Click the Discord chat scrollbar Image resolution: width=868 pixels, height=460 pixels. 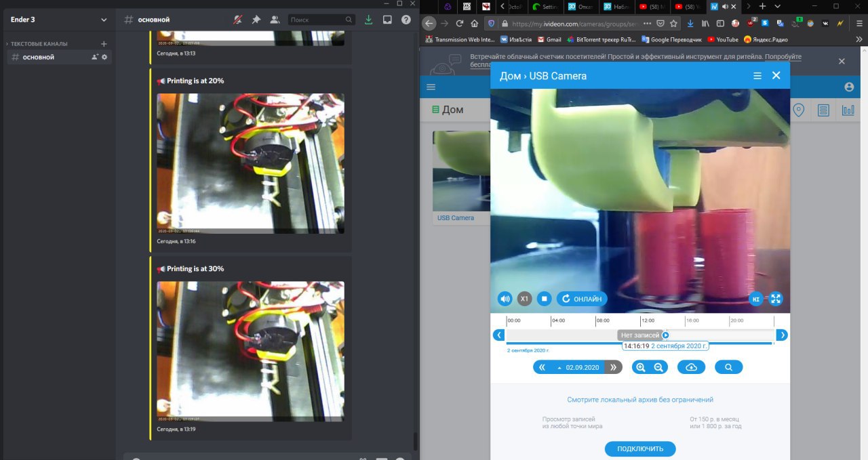tap(416, 441)
